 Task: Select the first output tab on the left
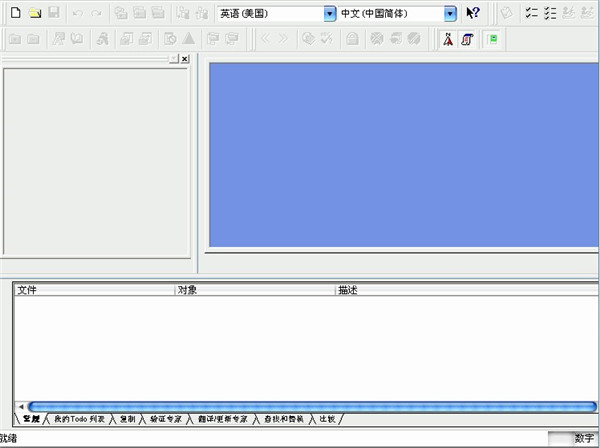pos(31,419)
